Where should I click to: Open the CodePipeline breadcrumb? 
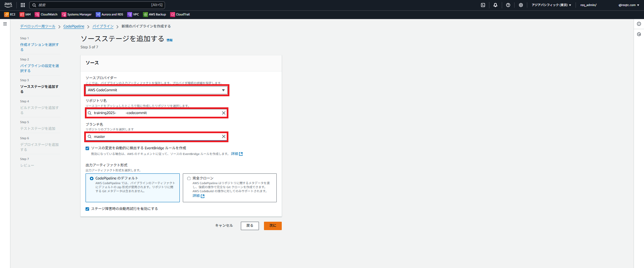[74, 26]
